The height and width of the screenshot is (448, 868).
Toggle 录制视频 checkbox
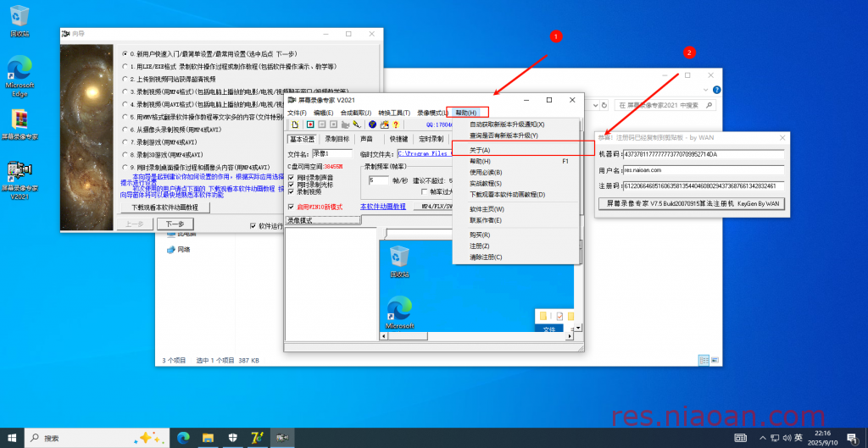coord(292,191)
